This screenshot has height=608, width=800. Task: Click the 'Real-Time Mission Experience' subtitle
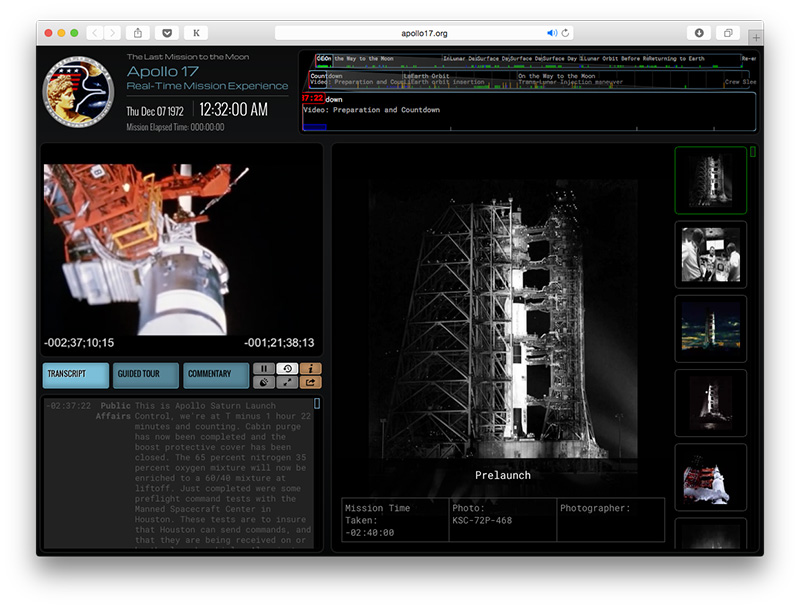(207, 86)
